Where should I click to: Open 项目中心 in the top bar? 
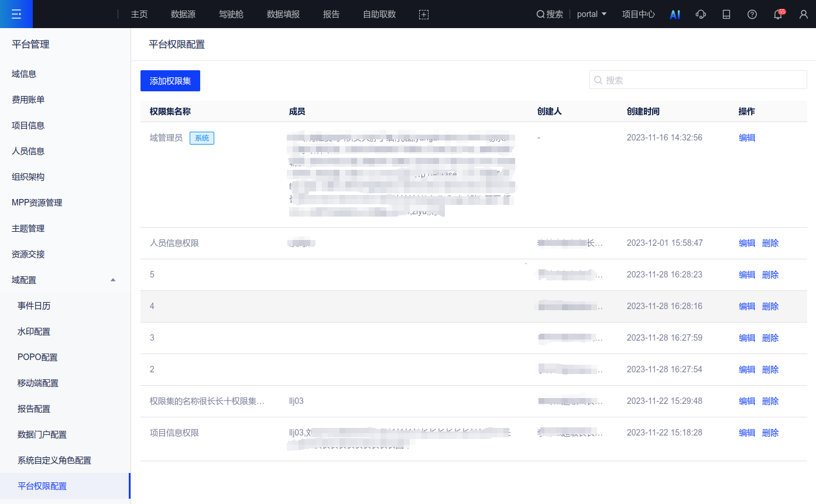point(638,15)
